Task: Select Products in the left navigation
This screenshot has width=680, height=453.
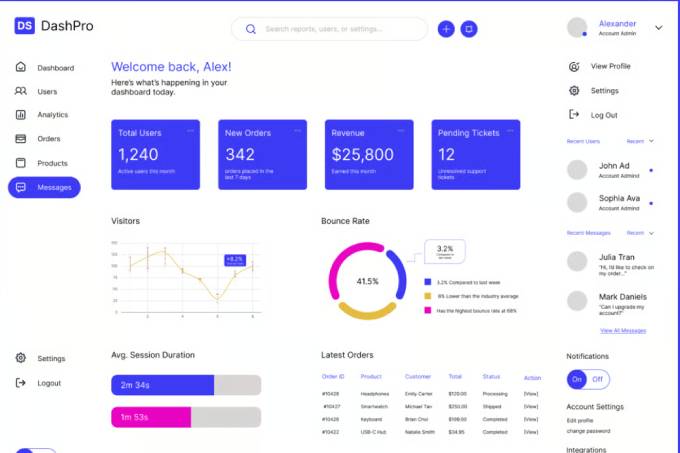Action: click(x=52, y=163)
